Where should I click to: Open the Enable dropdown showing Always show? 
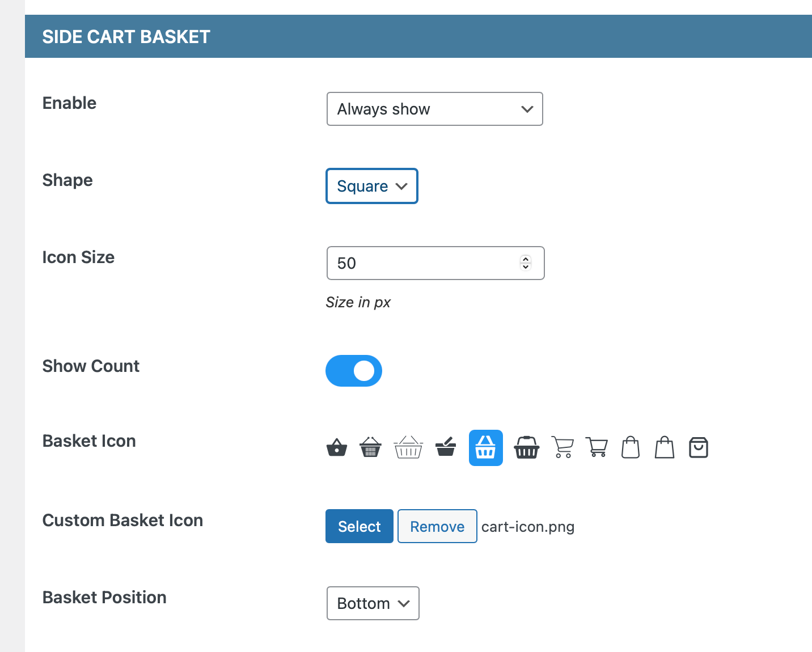pyautogui.click(x=434, y=109)
